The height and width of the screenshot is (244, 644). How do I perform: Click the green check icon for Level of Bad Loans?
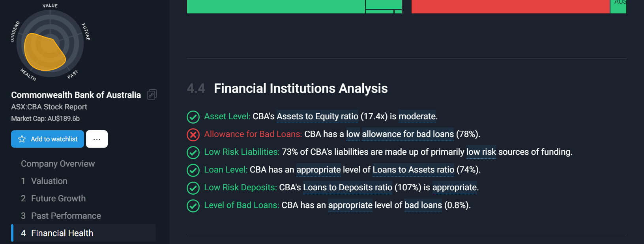pos(193,206)
